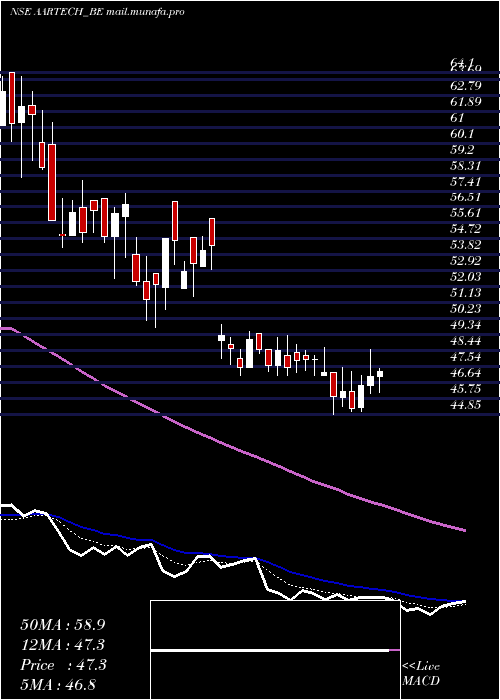Click the 44.85 price axis label
500x700 pixels.
466,404
